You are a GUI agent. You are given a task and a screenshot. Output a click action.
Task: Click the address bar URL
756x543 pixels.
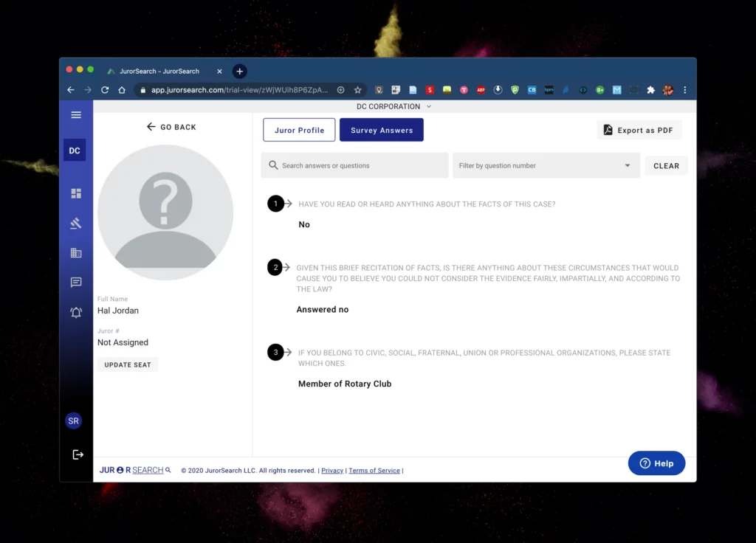[240, 90]
